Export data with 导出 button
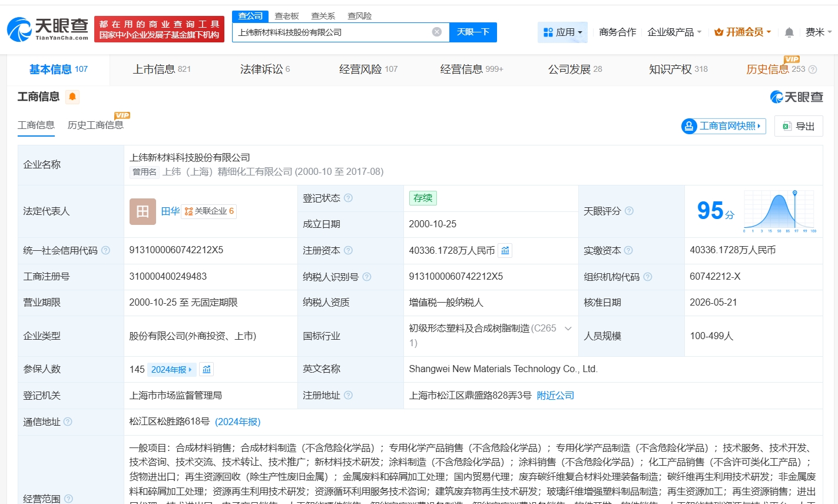This screenshot has height=504, width=838. [799, 126]
